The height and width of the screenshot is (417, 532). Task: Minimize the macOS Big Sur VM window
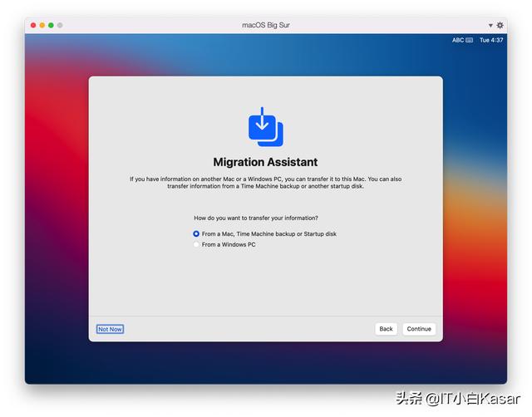42,25
